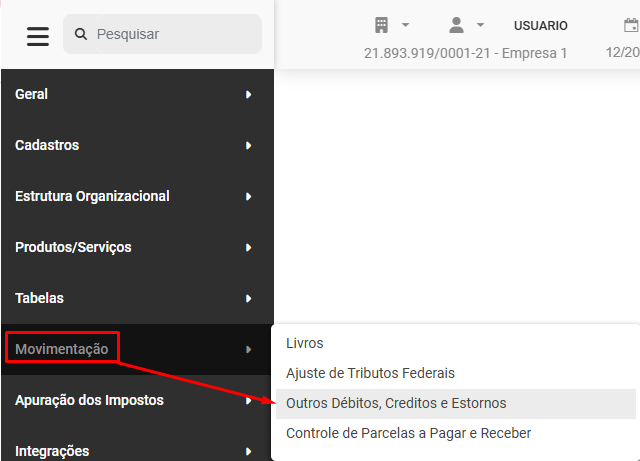Open the hamburger menu icon
Screen dimensions: 640x461
click(x=38, y=36)
